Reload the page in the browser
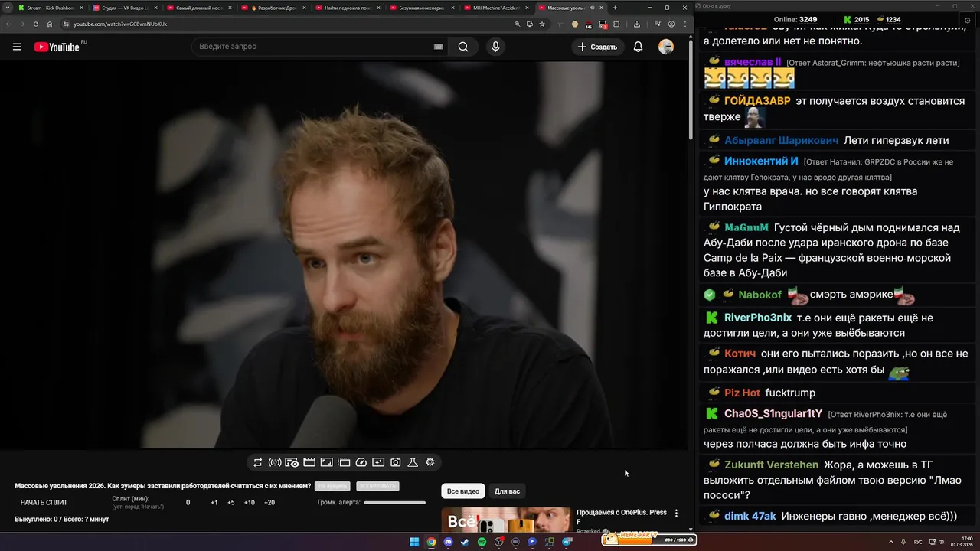 click(36, 24)
